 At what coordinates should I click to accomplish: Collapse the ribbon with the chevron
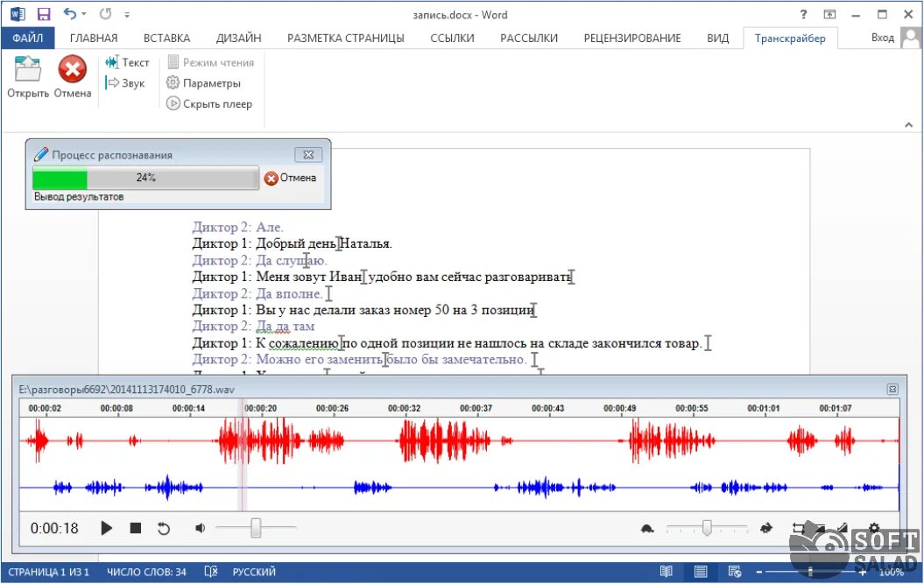point(909,124)
